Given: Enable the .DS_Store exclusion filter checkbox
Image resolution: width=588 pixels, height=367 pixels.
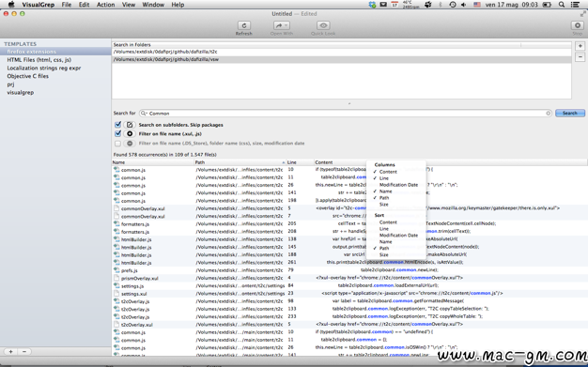Looking at the screenshot, I should 117,144.
